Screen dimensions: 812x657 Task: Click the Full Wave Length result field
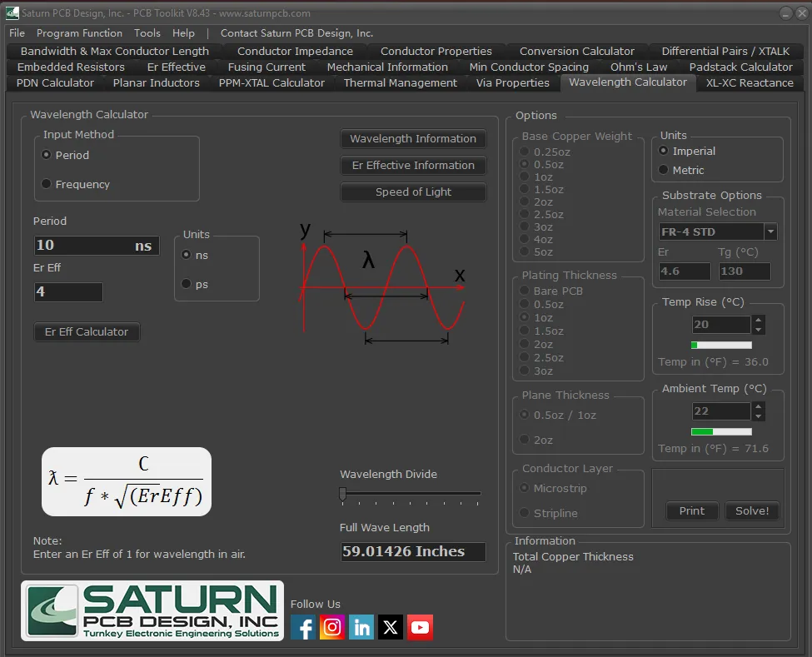[x=413, y=551]
